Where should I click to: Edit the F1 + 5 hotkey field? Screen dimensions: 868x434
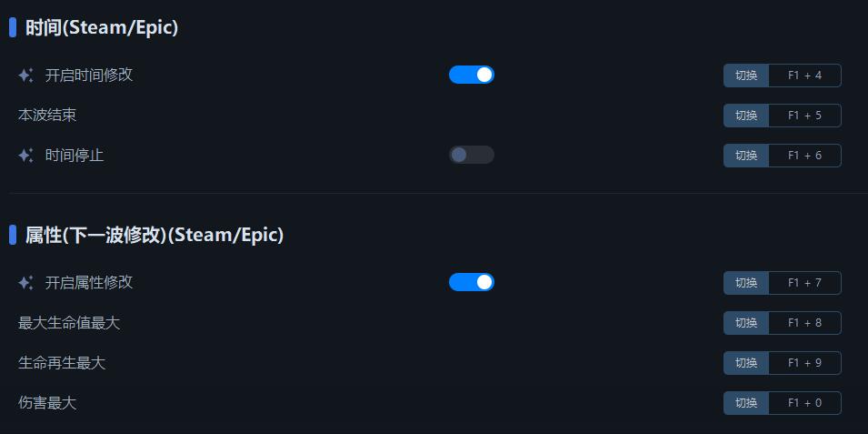[805, 116]
